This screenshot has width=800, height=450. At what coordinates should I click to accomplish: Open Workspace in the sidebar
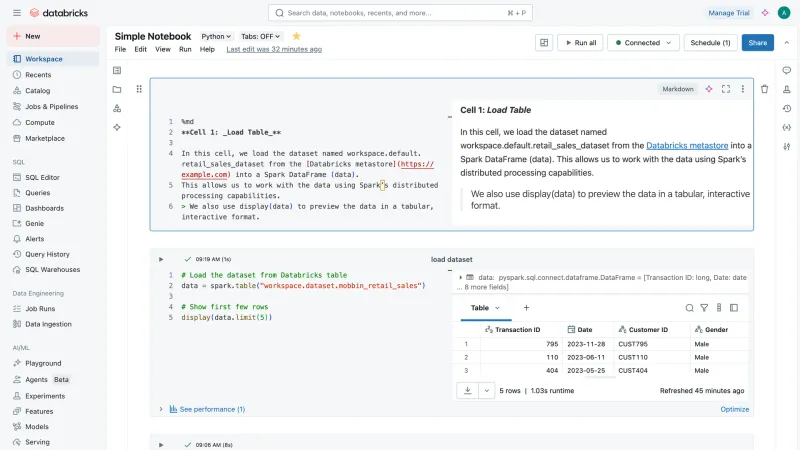[x=53, y=59]
